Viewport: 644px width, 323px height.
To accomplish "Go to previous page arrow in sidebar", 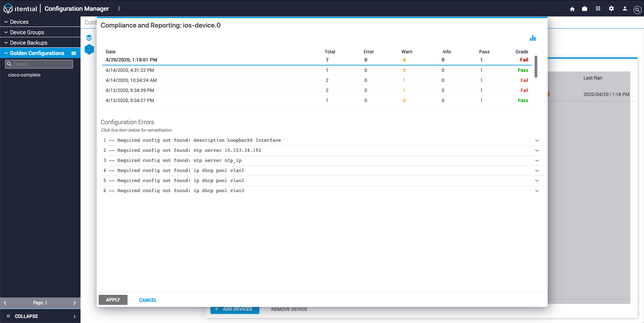I will (x=5, y=303).
